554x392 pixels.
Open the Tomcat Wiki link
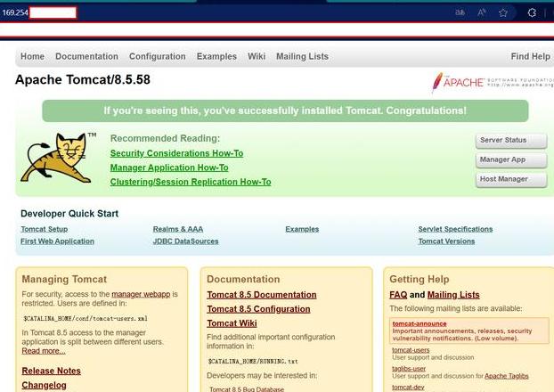(232, 323)
